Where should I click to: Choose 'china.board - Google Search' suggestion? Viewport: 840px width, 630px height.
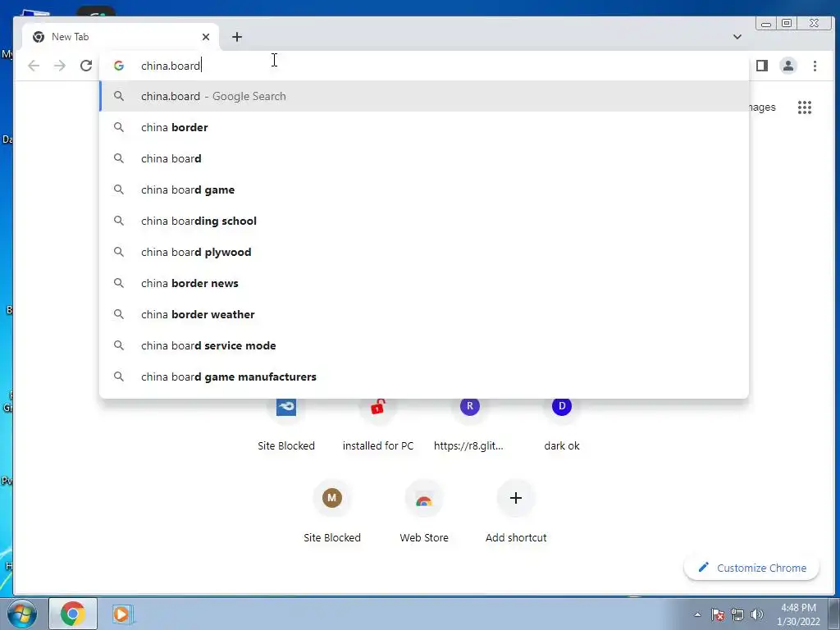tap(424, 97)
